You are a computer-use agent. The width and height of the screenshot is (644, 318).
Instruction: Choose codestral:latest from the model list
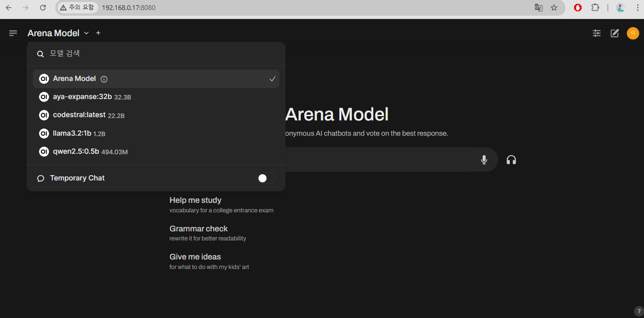(156, 115)
